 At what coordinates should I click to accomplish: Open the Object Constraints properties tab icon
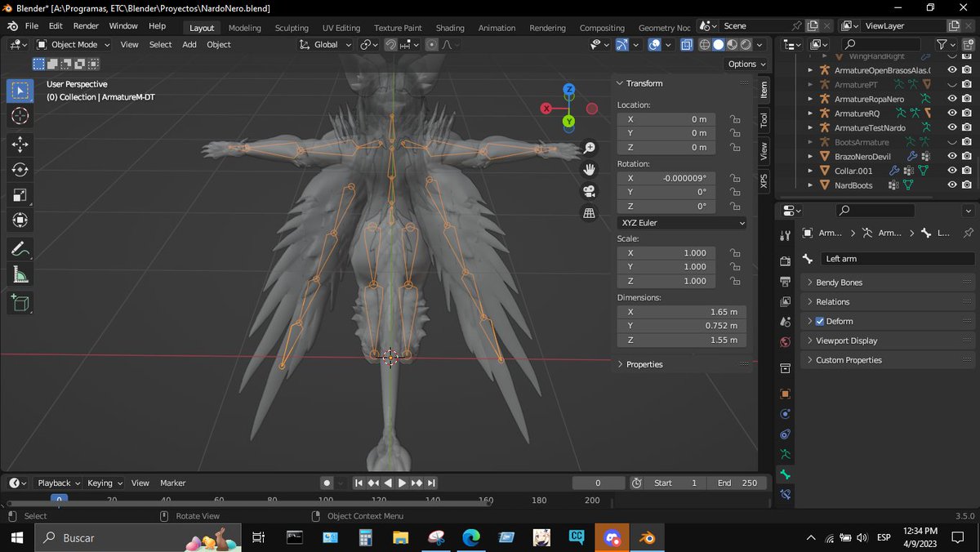point(786,434)
